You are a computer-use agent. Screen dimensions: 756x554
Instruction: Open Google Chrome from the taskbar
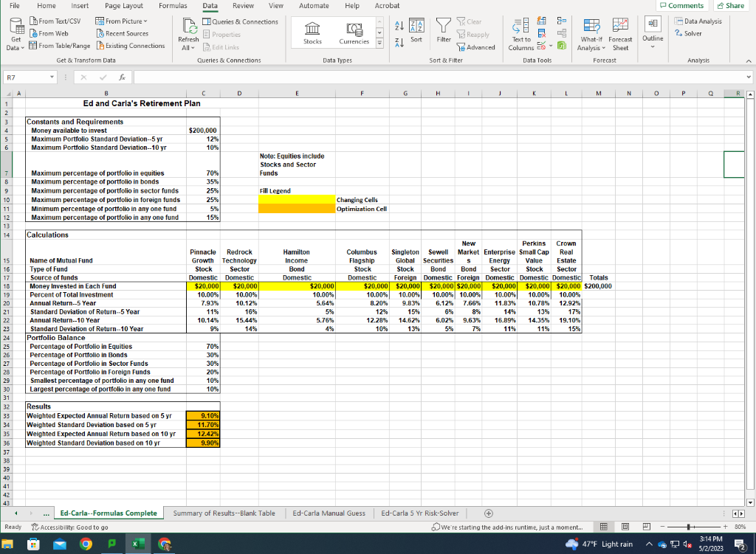coord(86,544)
